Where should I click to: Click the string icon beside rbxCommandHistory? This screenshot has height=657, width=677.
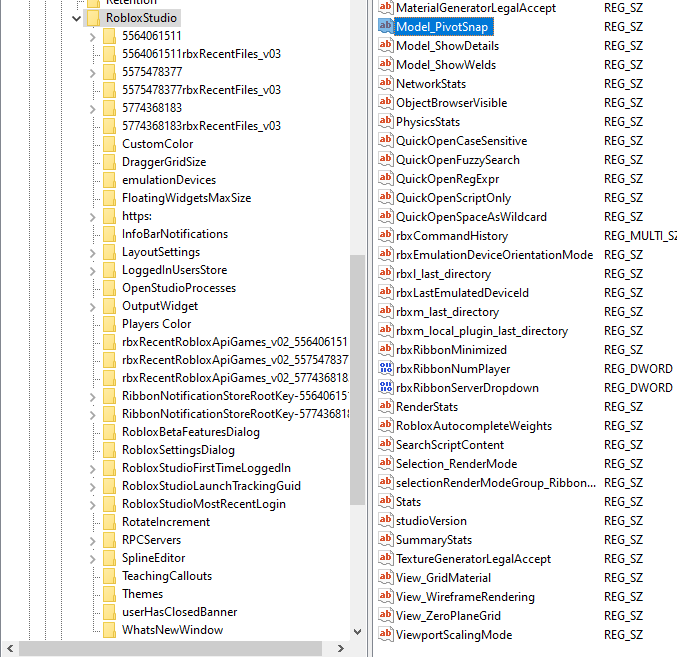tap(385, 235)
